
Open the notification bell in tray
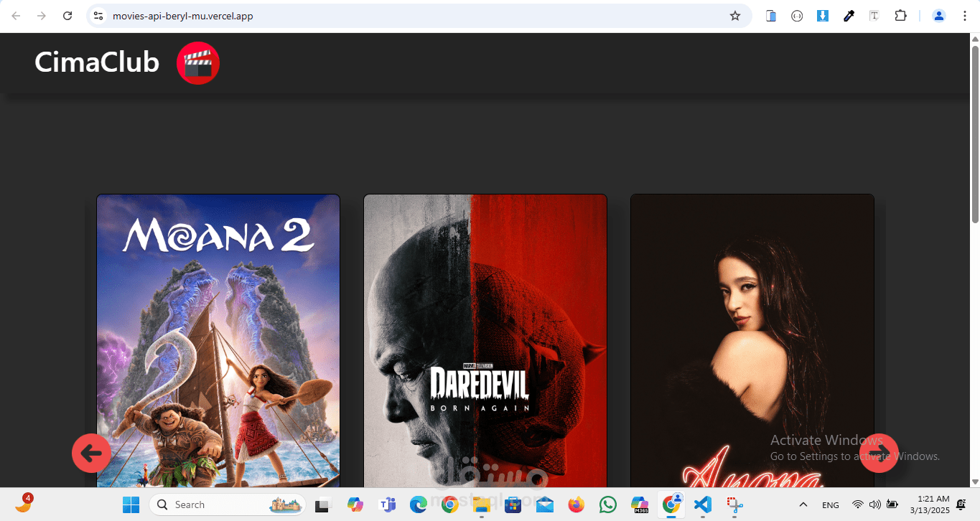tap(961, 505)
